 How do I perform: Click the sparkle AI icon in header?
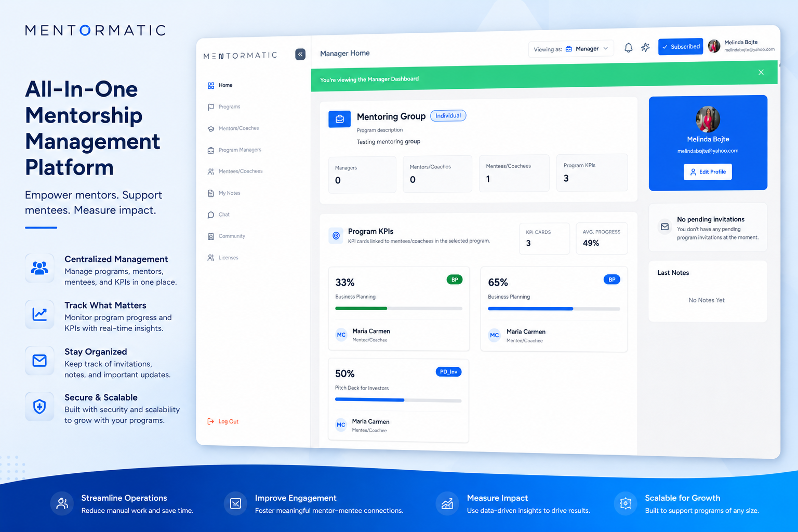[645, 47]
